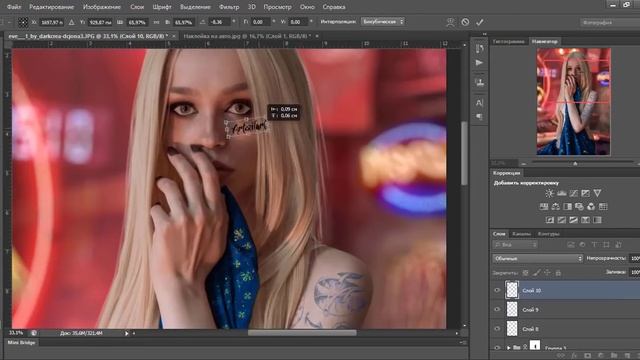Add a Hue/Saturation adjustment
Viewport: 640px width, 360px height.
point(544,207)
